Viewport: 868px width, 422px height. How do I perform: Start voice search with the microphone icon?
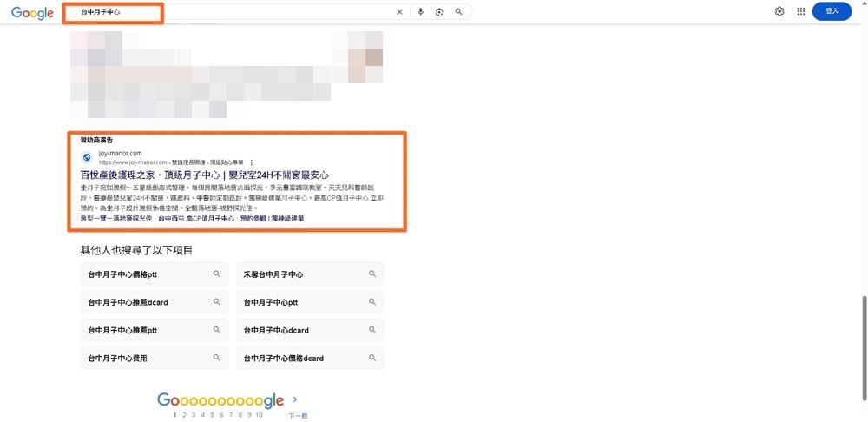tap(421, 11)
